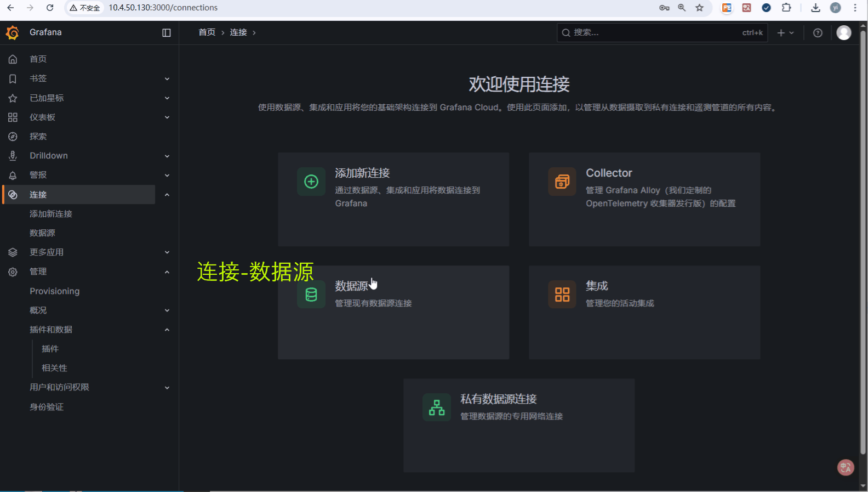The height and width of the screenshot is (492, 868).
Task: Collapse the 连接 section chevron
Action: pos(167,195)
